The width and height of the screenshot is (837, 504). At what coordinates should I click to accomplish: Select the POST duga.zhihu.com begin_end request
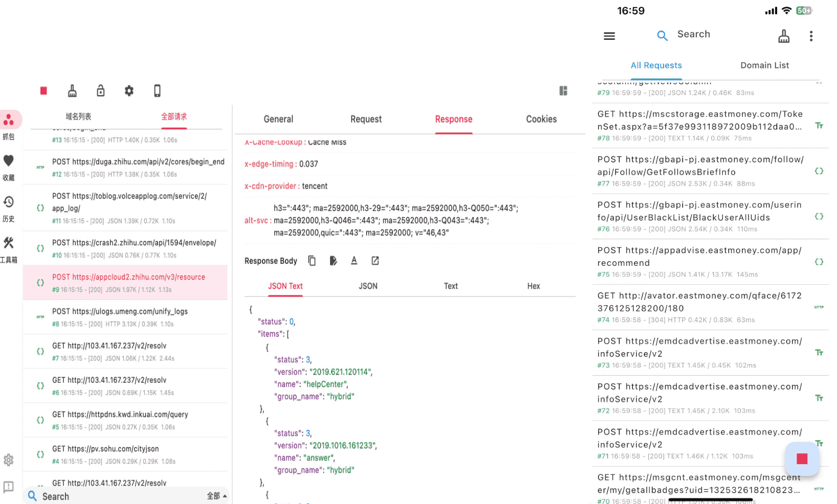tap(125, 168)
